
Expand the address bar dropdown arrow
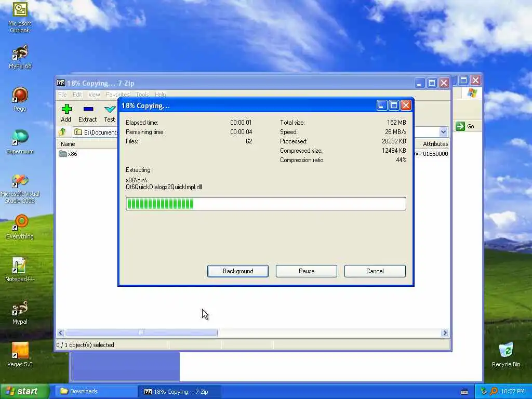tap(443, 131)
